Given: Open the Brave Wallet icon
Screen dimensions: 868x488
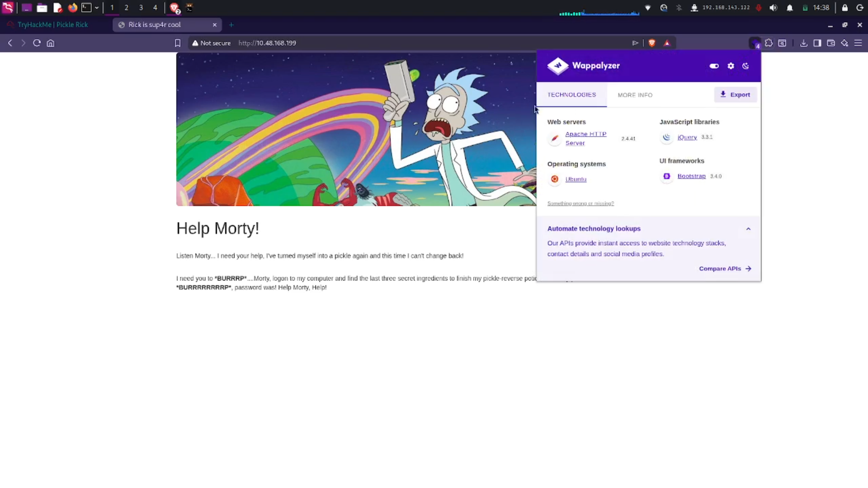Looking at the screenshot, I should 831,43.
